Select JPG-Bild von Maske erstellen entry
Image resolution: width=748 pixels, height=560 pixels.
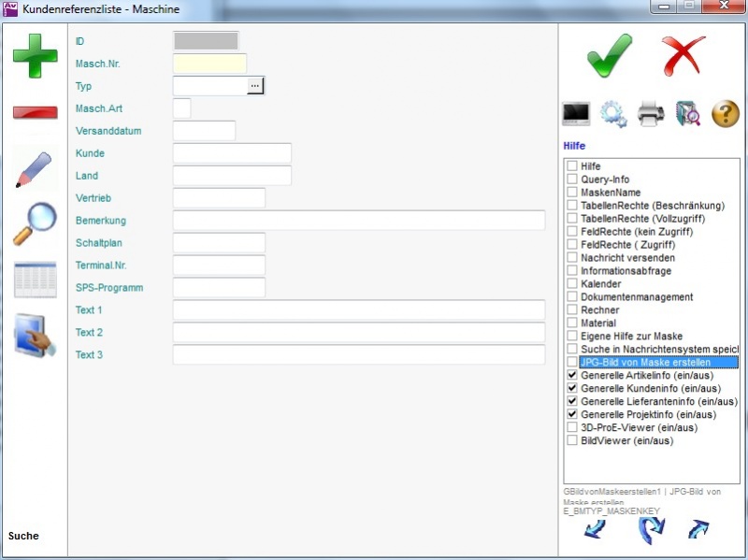click(644, 362)
